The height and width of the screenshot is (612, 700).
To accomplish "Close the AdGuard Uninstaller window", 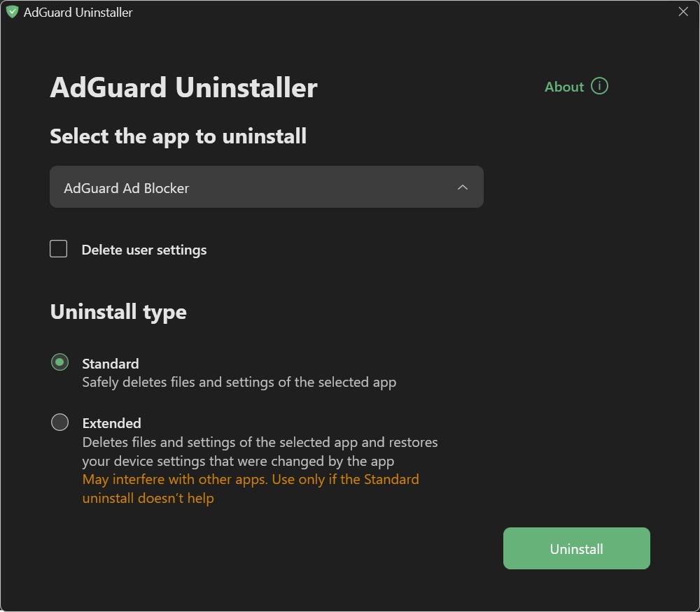I will click(683, 12).
